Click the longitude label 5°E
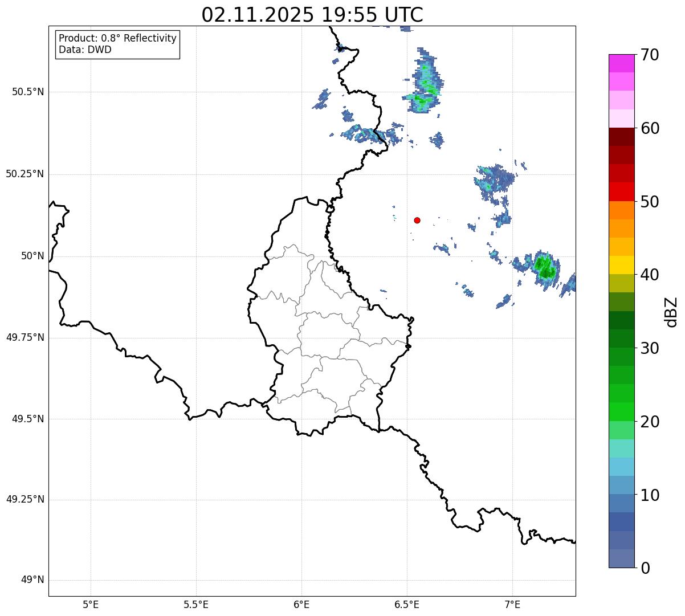 (91, 604)
